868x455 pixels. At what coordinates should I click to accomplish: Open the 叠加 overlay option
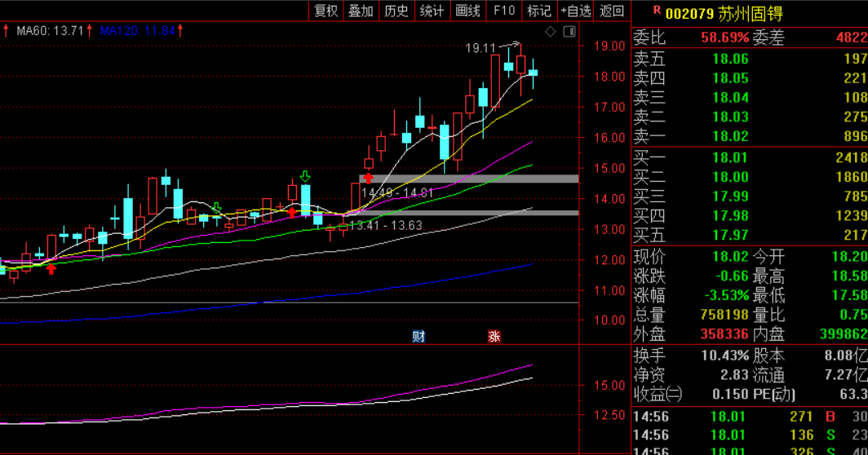pyautogui.click(x=361, y=11)
